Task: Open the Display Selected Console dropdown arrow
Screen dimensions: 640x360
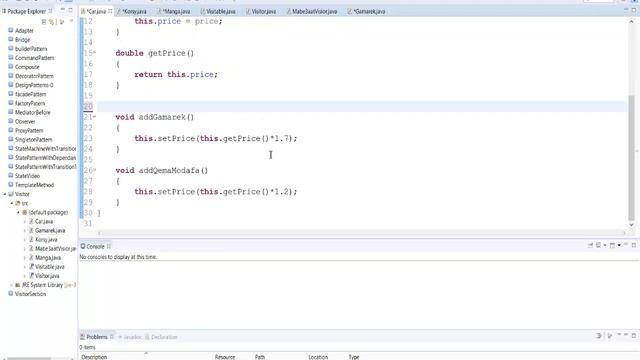Action: tap(605, 245)
